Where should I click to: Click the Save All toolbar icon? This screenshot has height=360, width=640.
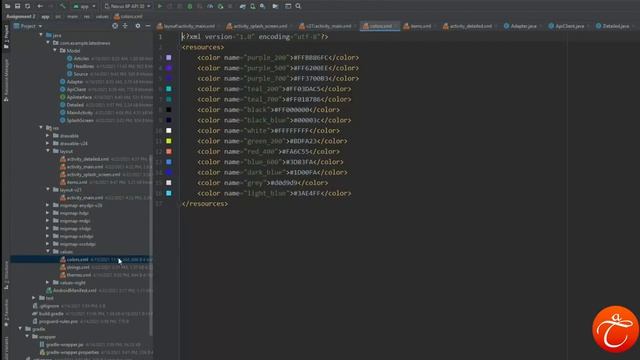point(17,6)
